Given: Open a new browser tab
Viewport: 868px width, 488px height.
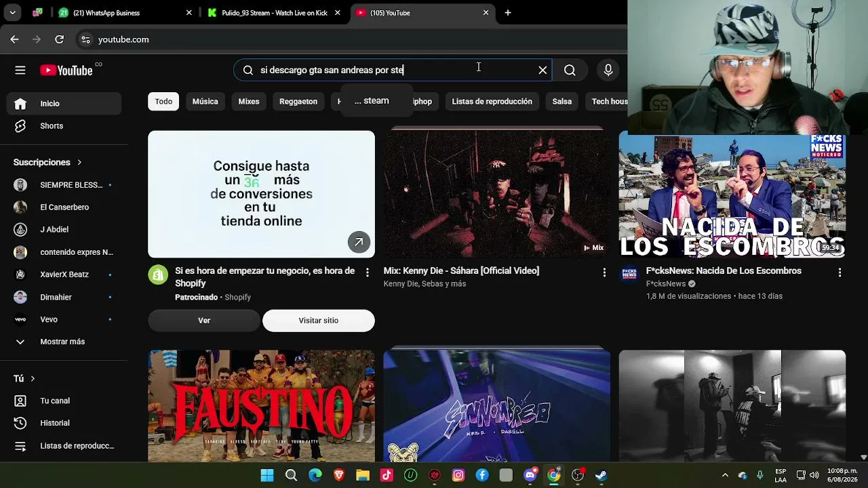Looking at the screenshot, I should 508,12.
